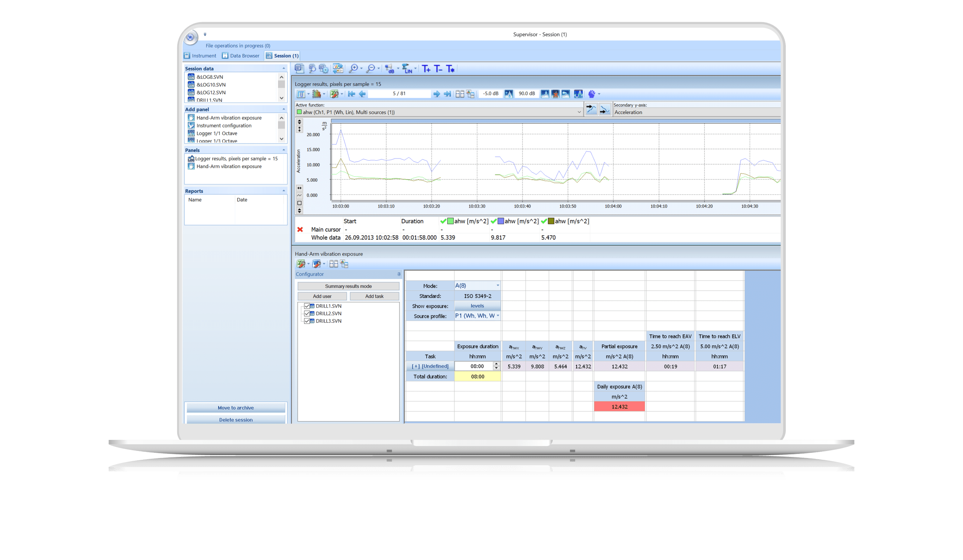Click the Move to archive button

pos(235,408)
